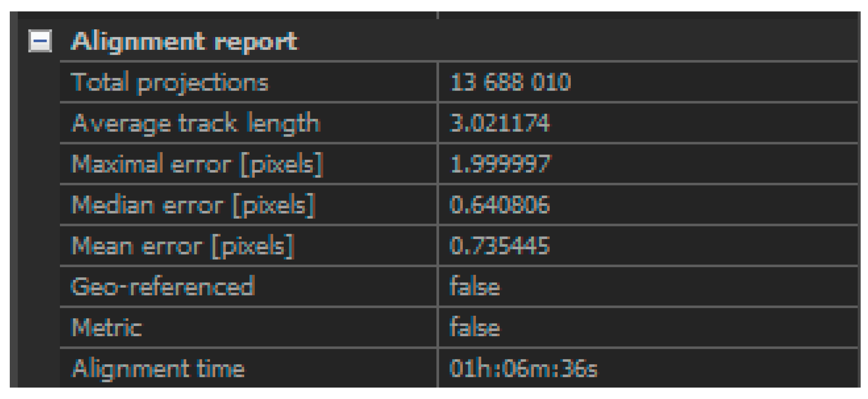Click empty header area right of Alignment report
The height and width of the screenshot is (399, 868).
point(571,41)
